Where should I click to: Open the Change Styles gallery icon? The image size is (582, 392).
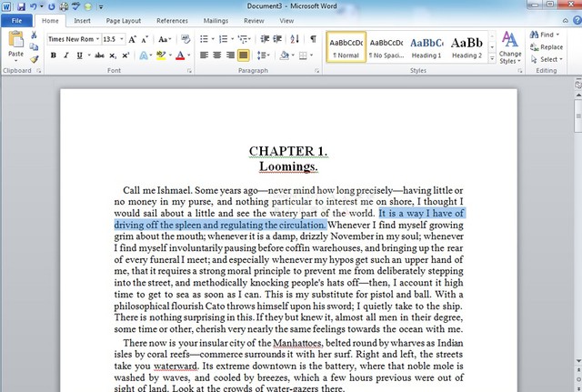pyautogui.click(x=510, y=47)
